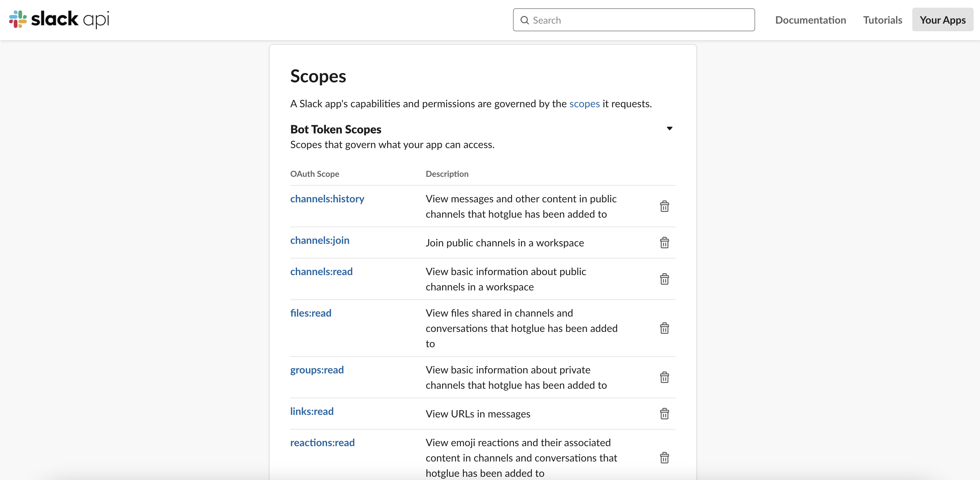Delete the reactions:read scope
The width and height of the screenshot is (980, 480).
coord(664,458)
